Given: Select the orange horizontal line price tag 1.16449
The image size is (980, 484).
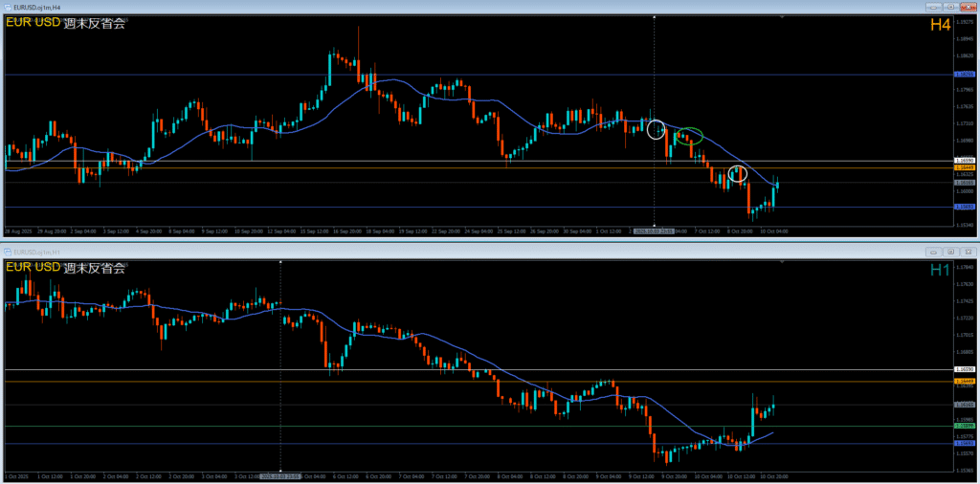Looking at the screenshot, I should coord(965,167).
